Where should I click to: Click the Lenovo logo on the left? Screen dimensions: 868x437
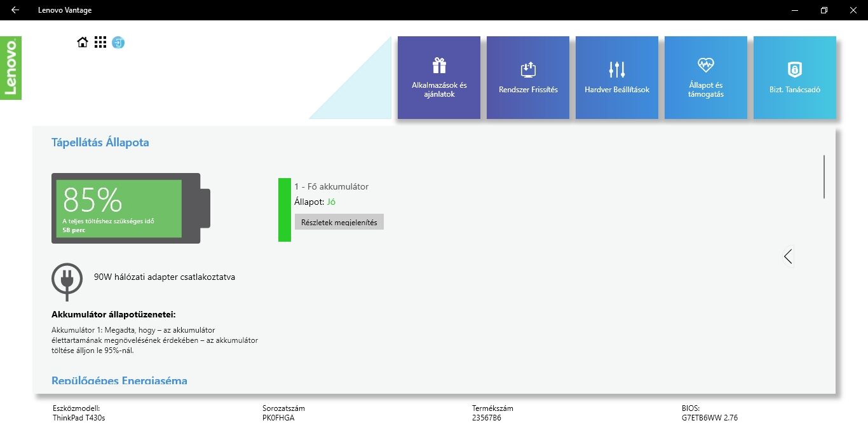tap(11, 68)
